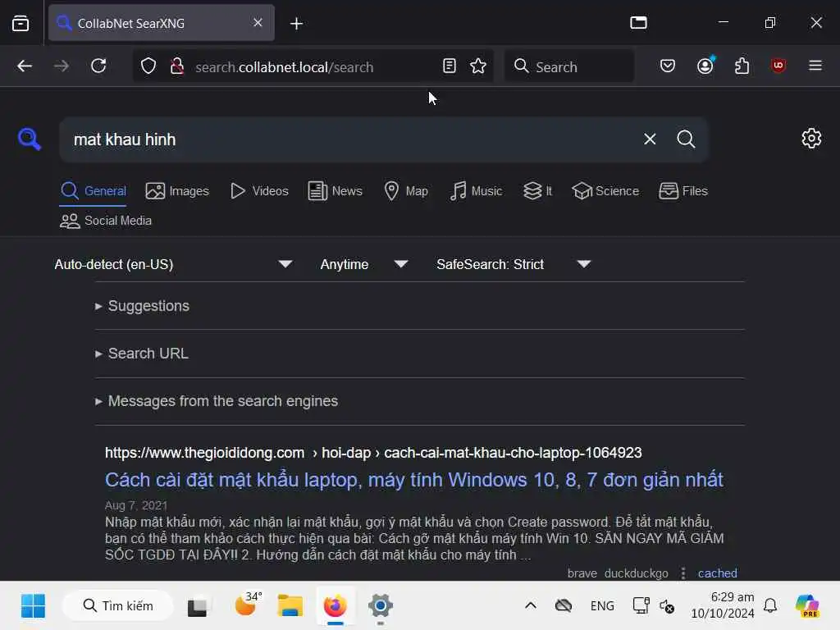
Task: Focus the Firefox toolbar Search box
Action: (x=569, y=66)
